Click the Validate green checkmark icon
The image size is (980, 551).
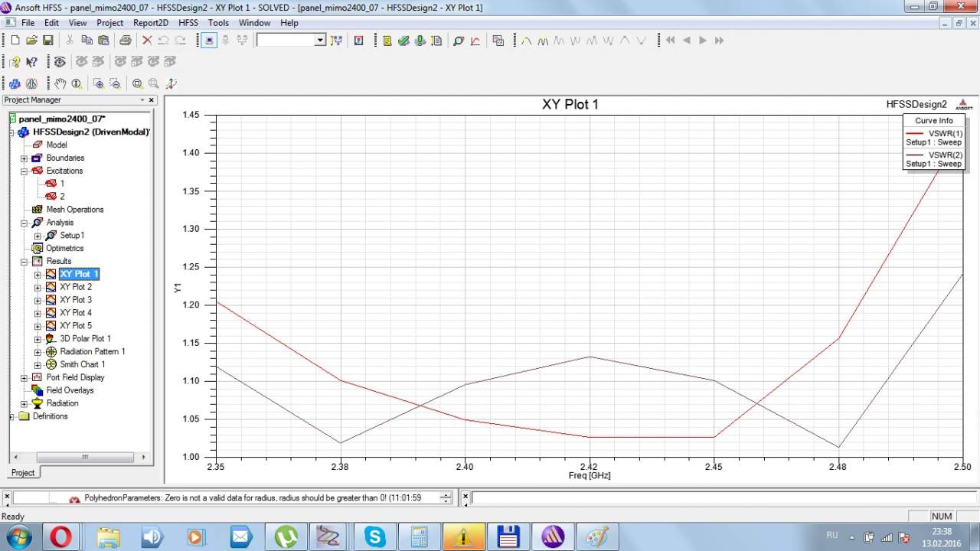[x=403, y=41]
